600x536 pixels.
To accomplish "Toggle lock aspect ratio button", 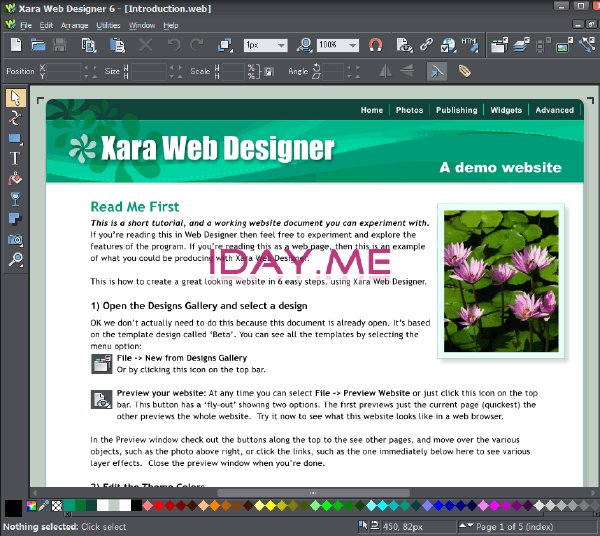I will [269, 72].
